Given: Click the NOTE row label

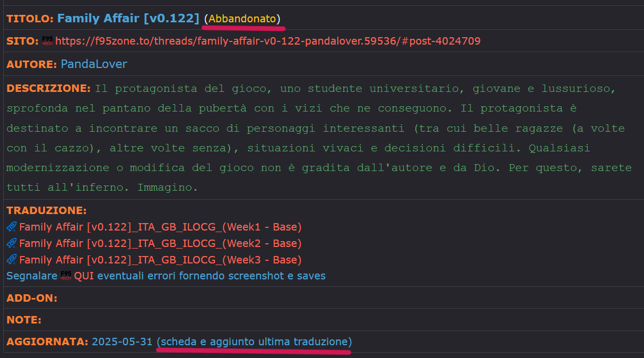Looking at the screenshot, I should 24,320.
